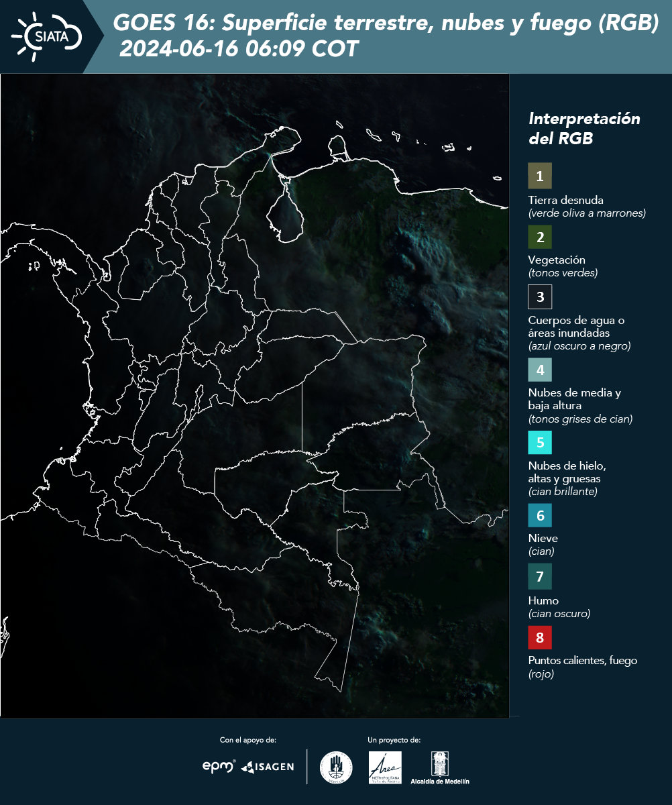
Task: Click the round hand emblem logo
Action: coord(336,767)
